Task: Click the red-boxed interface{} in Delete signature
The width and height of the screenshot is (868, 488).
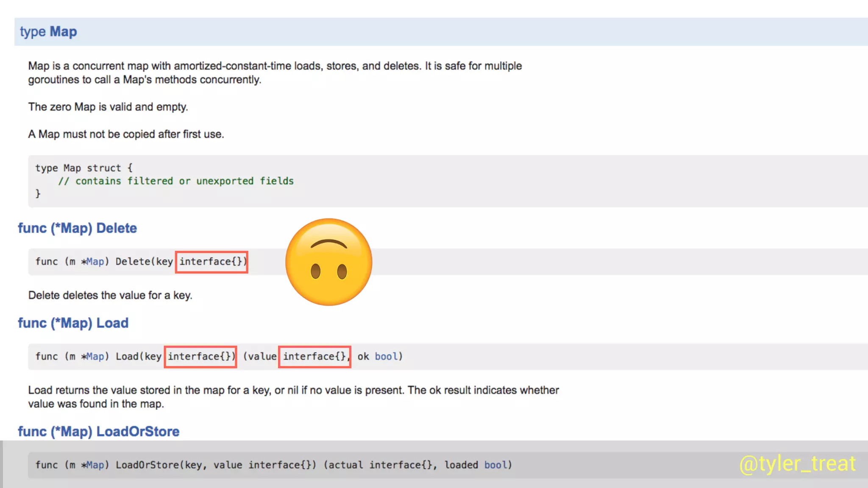Action: point(211,262)
